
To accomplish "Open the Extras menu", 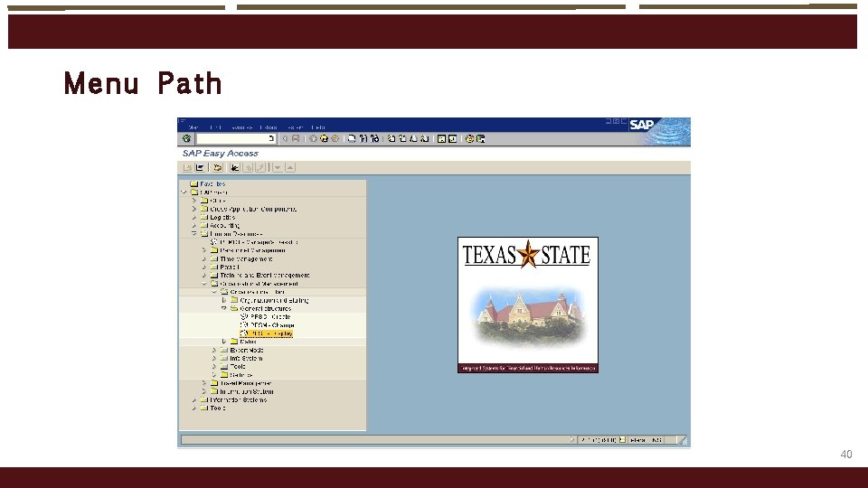I will tap(268, 127).
